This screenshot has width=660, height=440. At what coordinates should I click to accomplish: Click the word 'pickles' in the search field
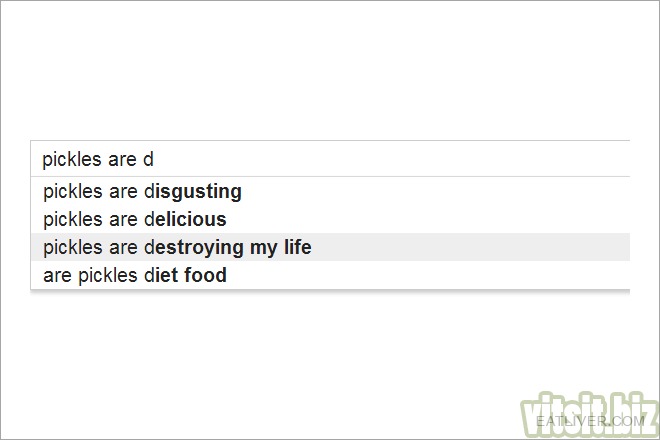pos(72,160)
